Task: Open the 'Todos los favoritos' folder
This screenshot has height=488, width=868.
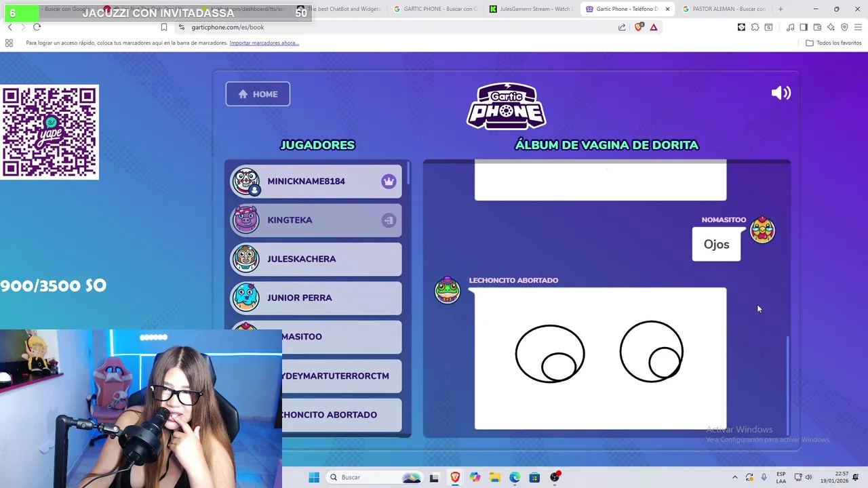Action: [833, 43]
